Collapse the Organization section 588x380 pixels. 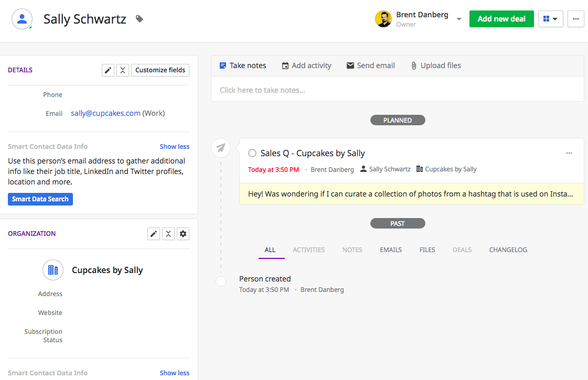click(x=168, y=234)
